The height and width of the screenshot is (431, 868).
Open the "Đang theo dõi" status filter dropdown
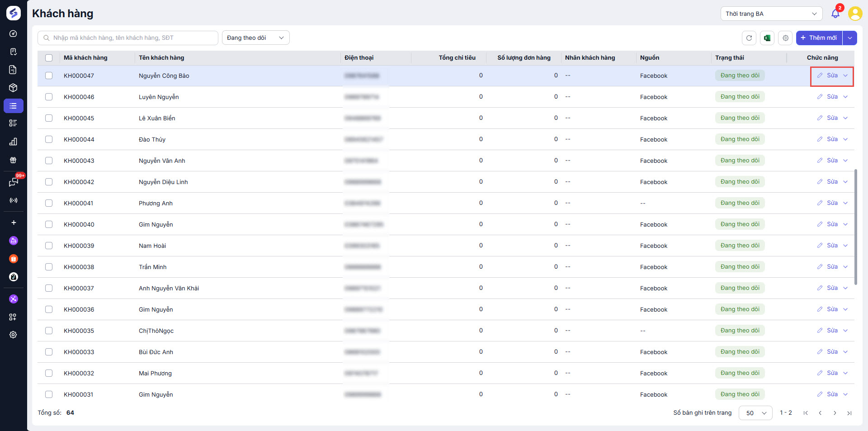pyautogui.click(x=255, y=38)
